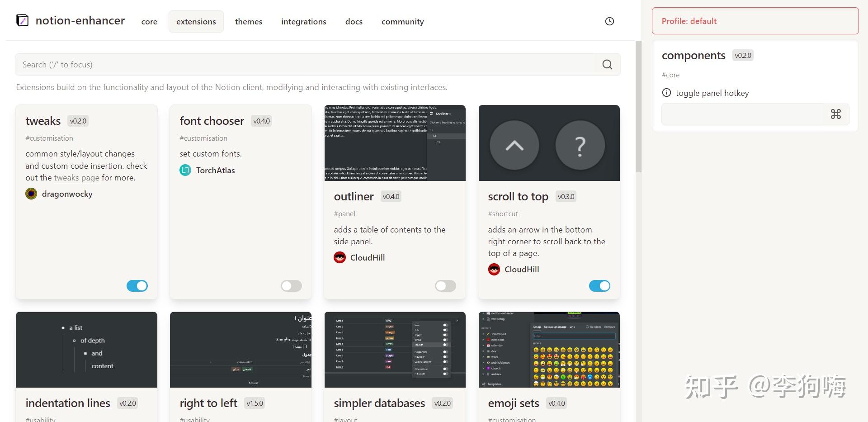Open the core tab
Viewport: 868px width, 422px height.
[149, 22]
